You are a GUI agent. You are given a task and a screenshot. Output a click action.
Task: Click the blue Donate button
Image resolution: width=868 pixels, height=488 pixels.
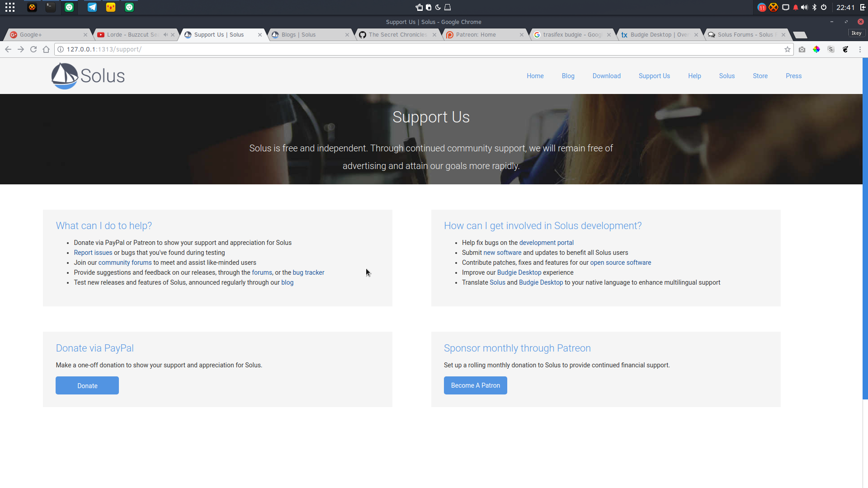[x=87, y=385]
